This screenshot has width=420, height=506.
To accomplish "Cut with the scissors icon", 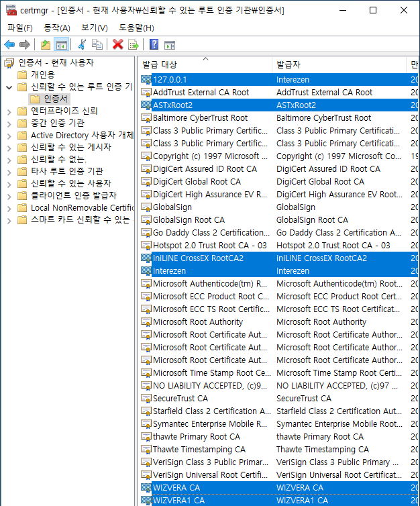I will click(x=83, y=44).
